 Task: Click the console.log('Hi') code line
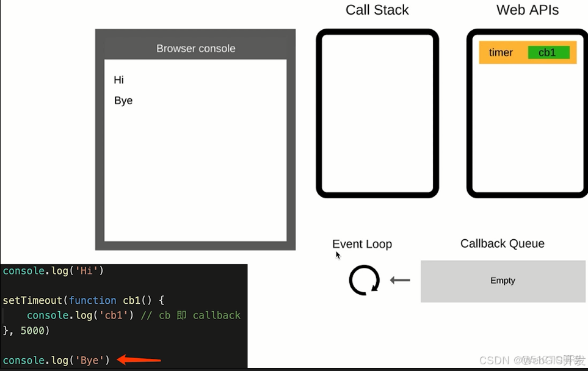(x=53, y=270)
